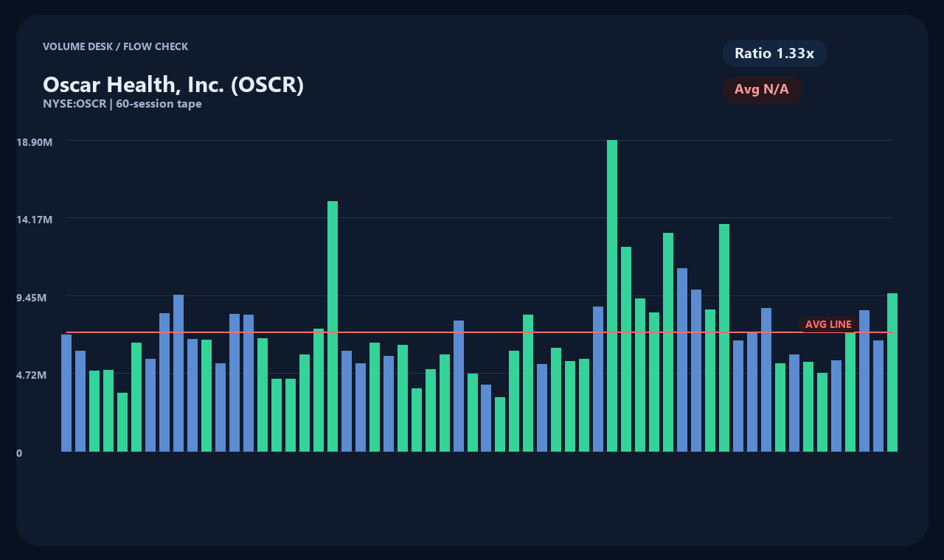Viewport: 944px width, 560px height.
Task: Click the Oscar Health, Inc. (OSCR) title
Action: click(x=173, y=85)
